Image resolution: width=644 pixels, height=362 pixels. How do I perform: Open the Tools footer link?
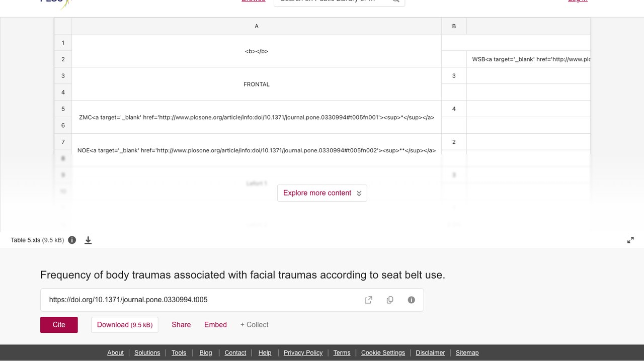pyautogui.click(x=179, y=353)
